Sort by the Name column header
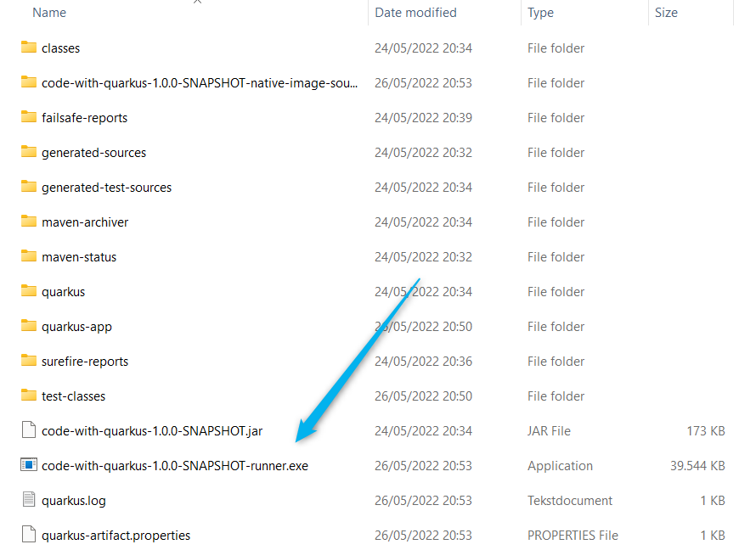Image resolution: width=756 pixels, height=550 pixels. pyautogui.click(x=49, y=13)
